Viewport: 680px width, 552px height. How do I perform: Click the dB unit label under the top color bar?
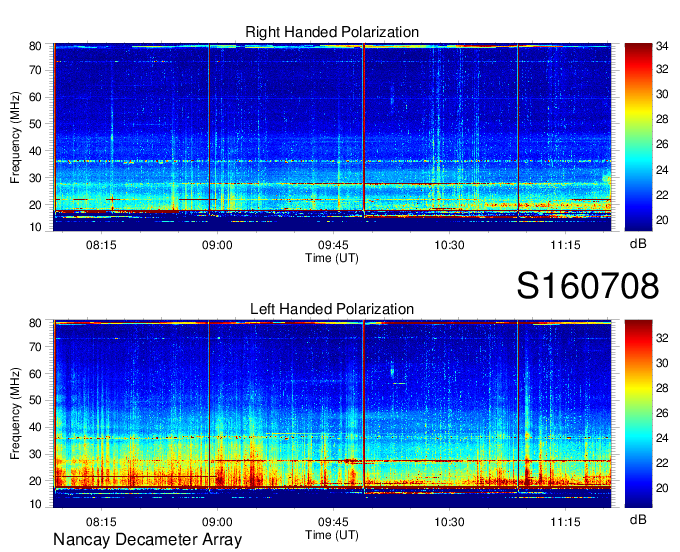(x=638, y=244)
